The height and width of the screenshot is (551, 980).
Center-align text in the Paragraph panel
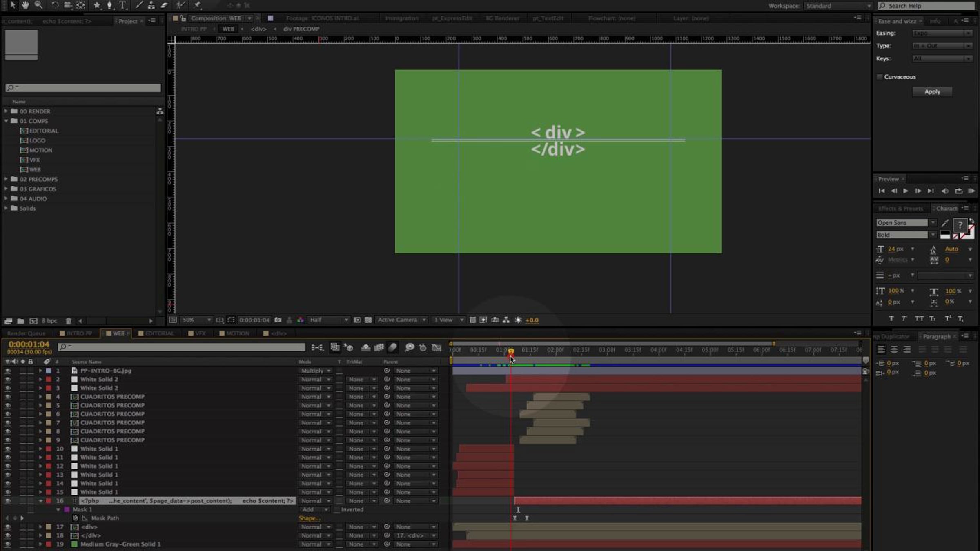click(894, 350)
